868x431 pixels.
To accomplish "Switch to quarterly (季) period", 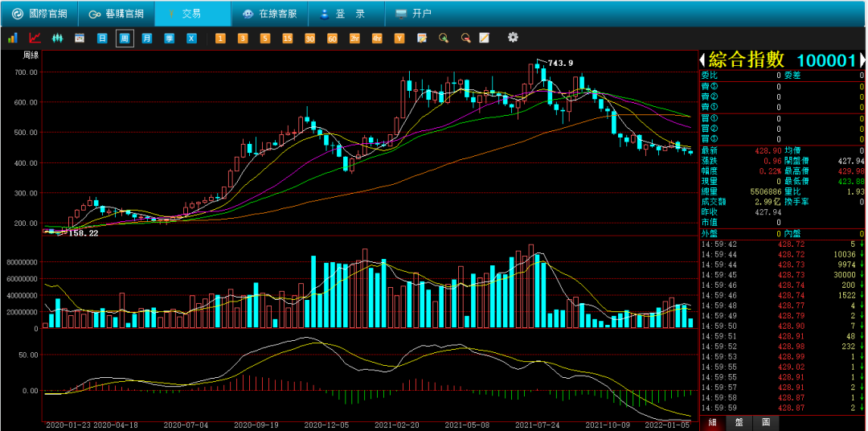I will point(169,39).
